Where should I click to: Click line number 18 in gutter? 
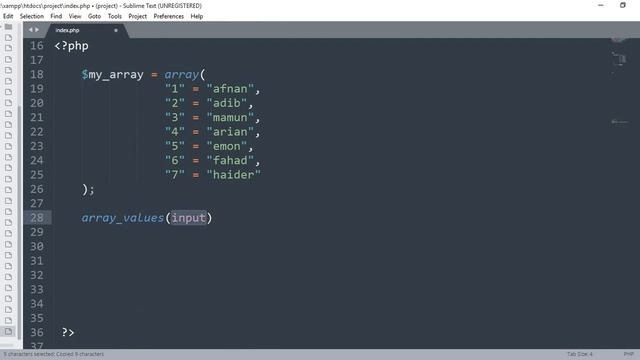[x=37, y=74]
